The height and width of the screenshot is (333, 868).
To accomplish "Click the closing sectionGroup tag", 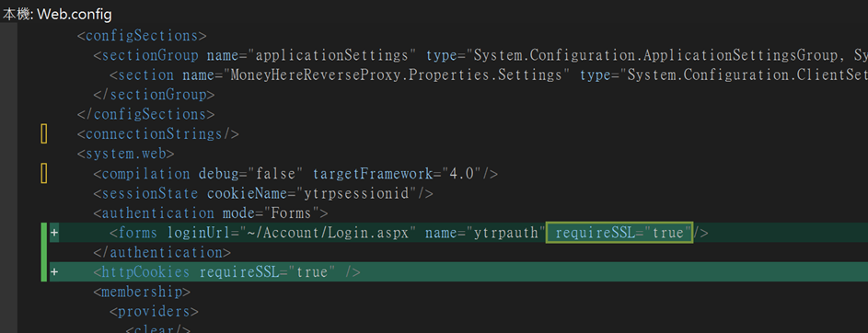I will [x=154, y=95].
